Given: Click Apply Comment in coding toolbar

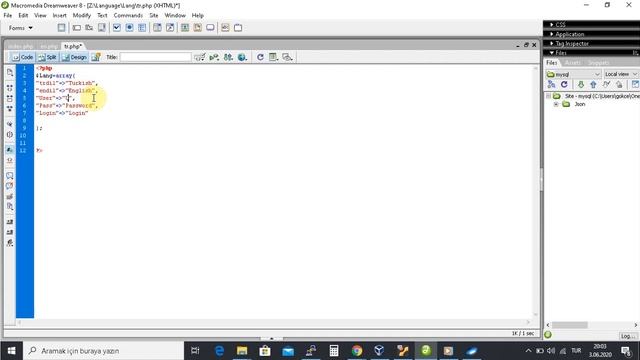Looking at the screenshot, I should tap(10, 176).
